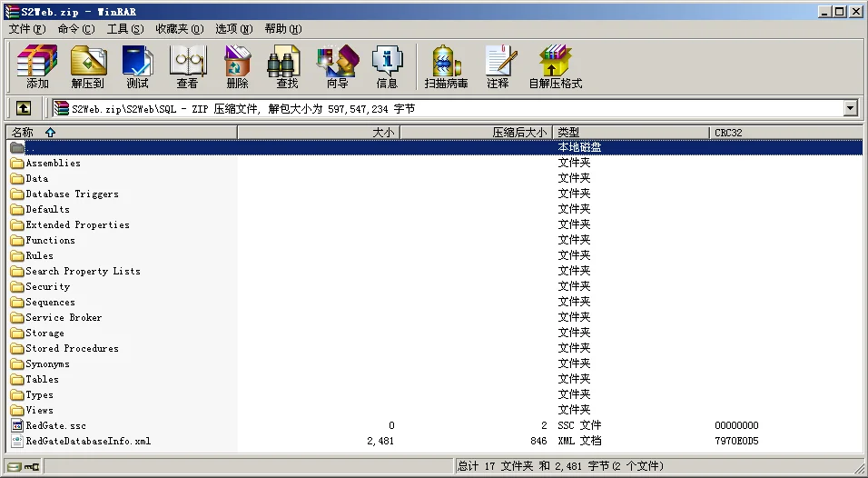Expand the archive path dropdown arrow
Viewport: 868px width, 478px height.
tap(851, 109)
